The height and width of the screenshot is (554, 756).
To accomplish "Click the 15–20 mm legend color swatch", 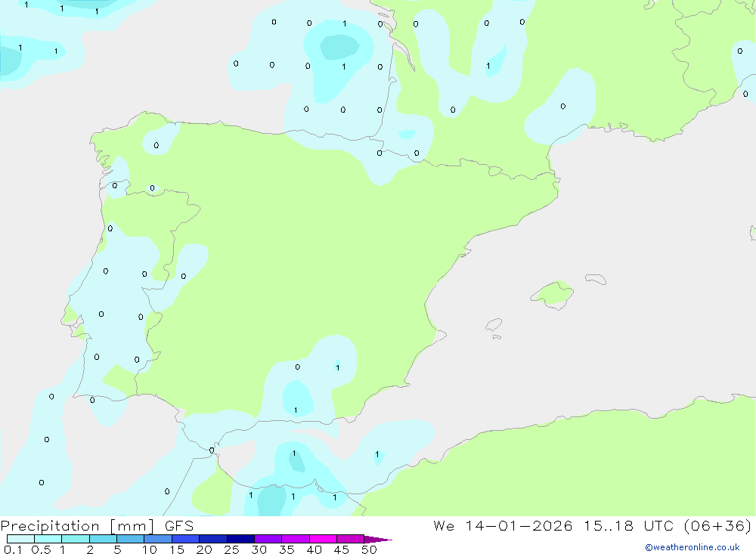I will click(x=186, y=539).
